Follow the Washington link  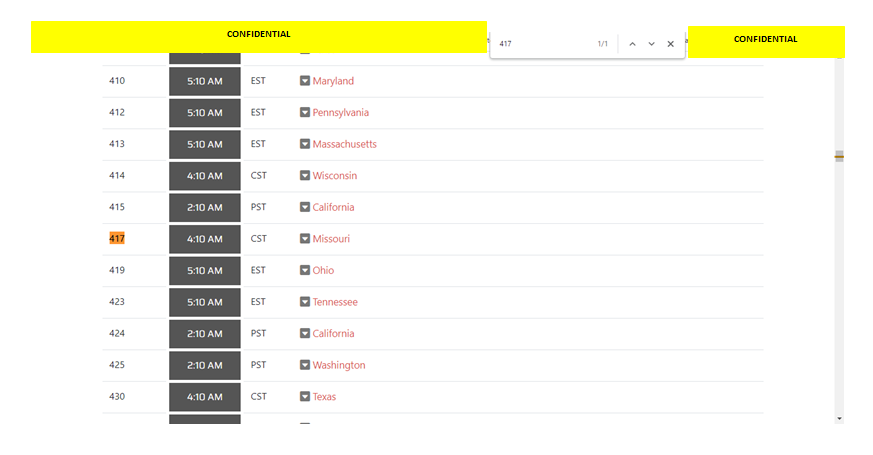(x=339, y=365)
